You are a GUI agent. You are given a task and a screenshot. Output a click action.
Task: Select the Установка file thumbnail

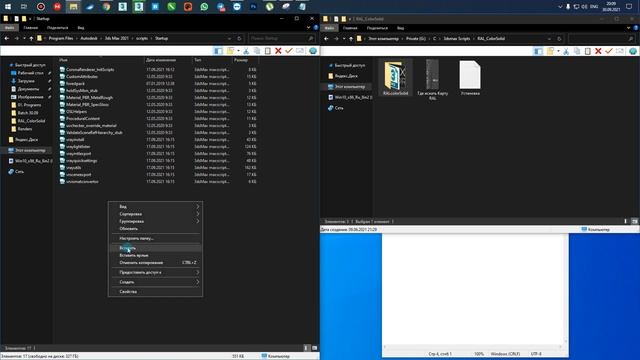(470, 78)
